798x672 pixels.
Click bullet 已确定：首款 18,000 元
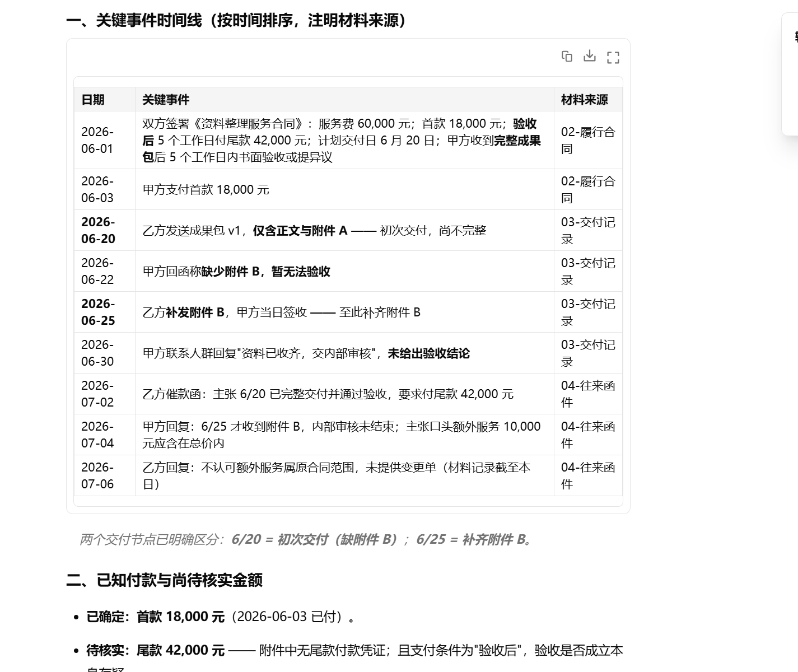pyautogui.click(x=221, y=617)
